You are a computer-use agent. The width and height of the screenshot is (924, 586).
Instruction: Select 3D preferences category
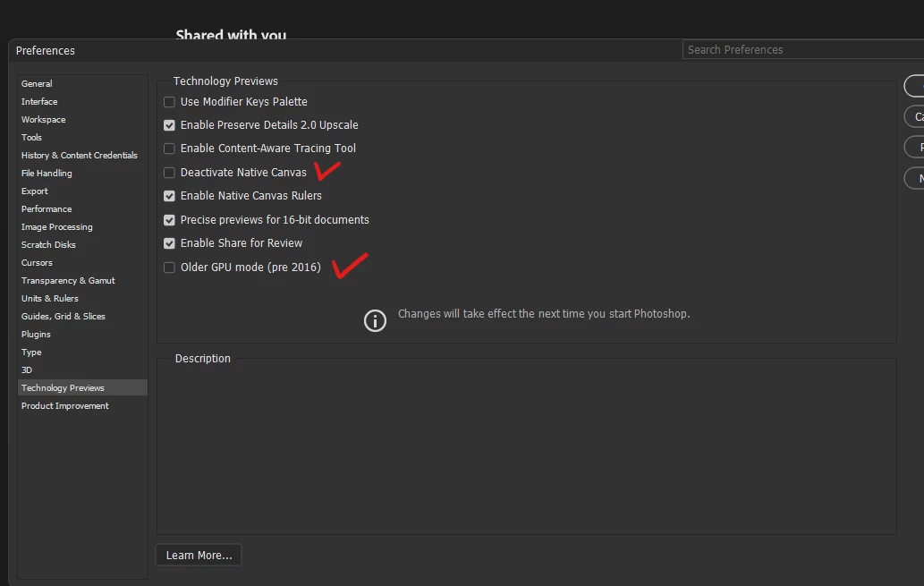click(x=82, y=369)
